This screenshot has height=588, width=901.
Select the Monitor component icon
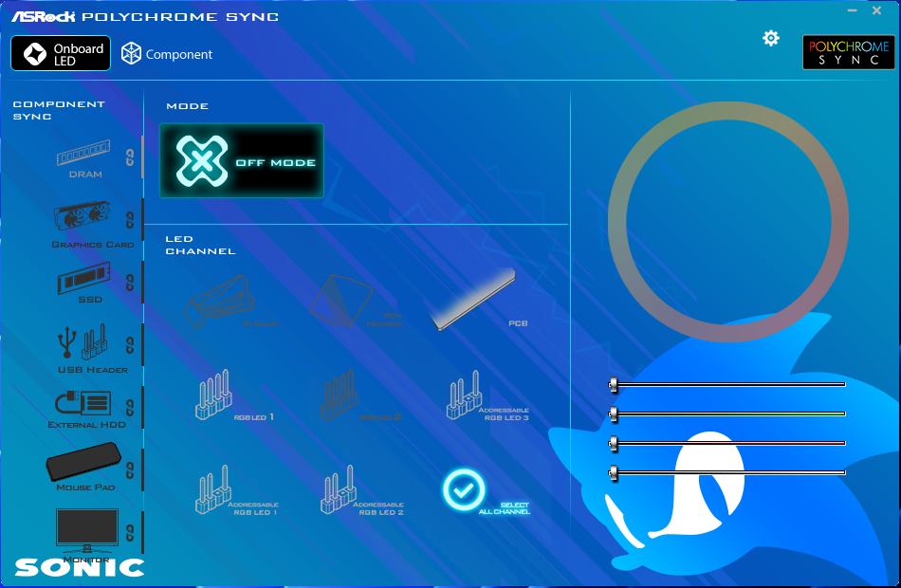pyautogui.click(x=86, y=532)
